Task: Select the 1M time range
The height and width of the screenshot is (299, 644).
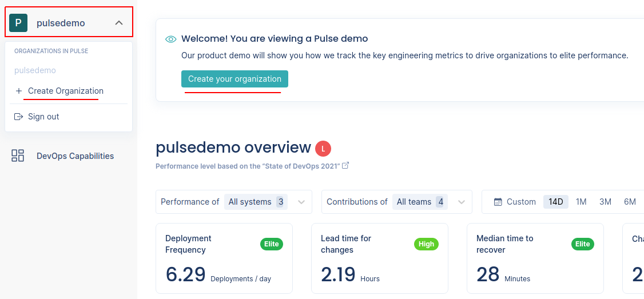Action: pyautogui.click(x=581, y=202)
